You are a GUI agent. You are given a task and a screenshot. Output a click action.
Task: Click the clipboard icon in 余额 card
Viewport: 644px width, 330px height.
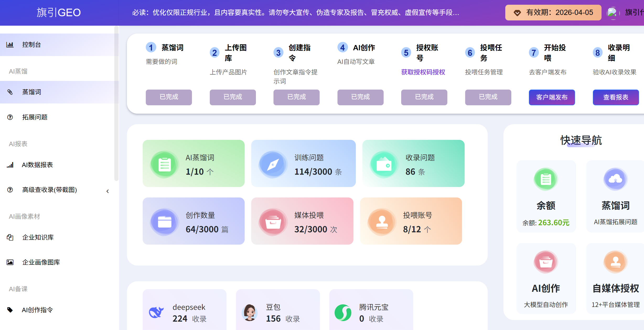pos(546,179)
